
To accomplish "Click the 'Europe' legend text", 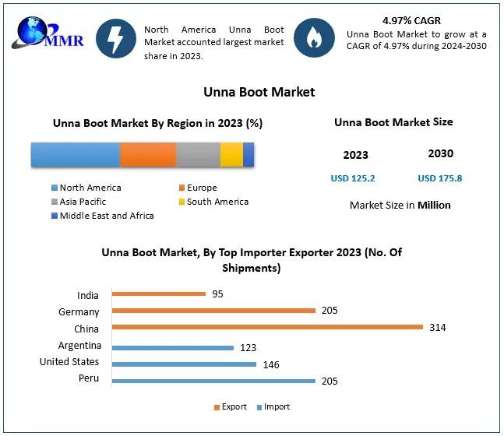I will [x=202, y=188].
